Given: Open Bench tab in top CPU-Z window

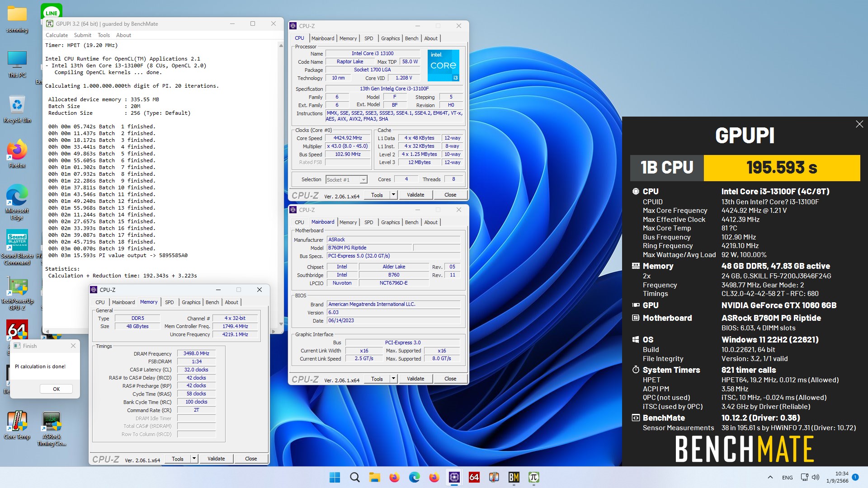Looking at the screenshot, I should 411,38.
